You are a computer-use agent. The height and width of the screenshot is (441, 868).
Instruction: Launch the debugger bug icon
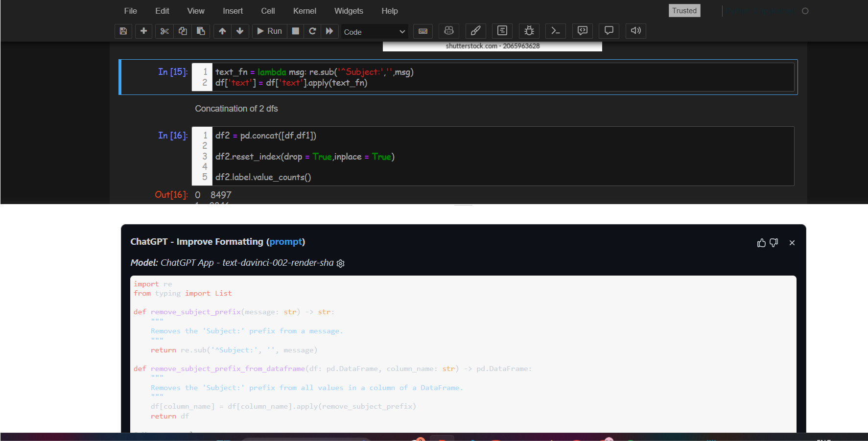click(x=529, y=31)
